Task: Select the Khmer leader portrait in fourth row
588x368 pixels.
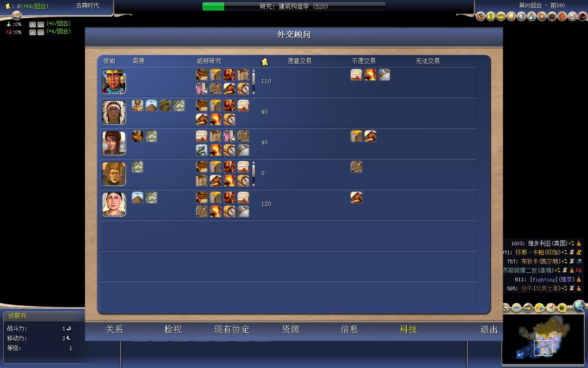Action: point(114,174)
